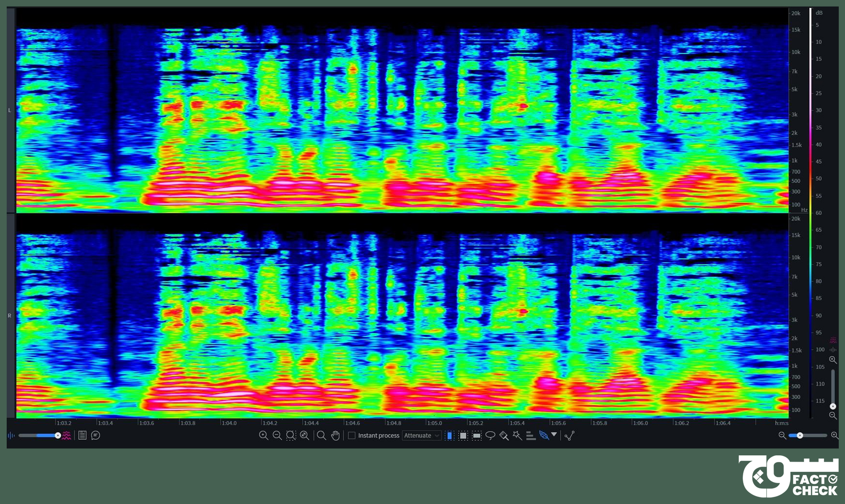Image resolution: width=845 pixels, height=504 pixels.
Task: Select the right channel R label
Action: point(9,316)
